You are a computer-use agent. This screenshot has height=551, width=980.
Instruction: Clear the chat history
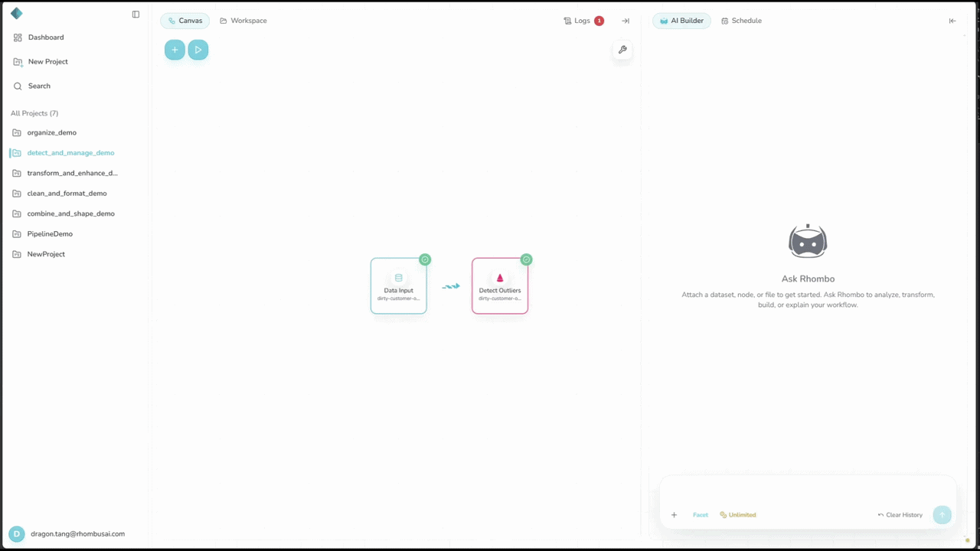[x=900, y=515]
